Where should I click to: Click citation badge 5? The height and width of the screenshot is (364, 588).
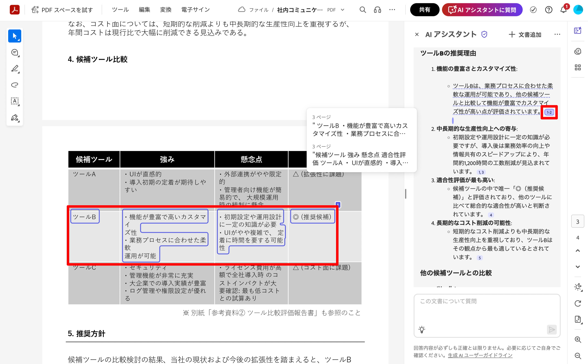480,258
